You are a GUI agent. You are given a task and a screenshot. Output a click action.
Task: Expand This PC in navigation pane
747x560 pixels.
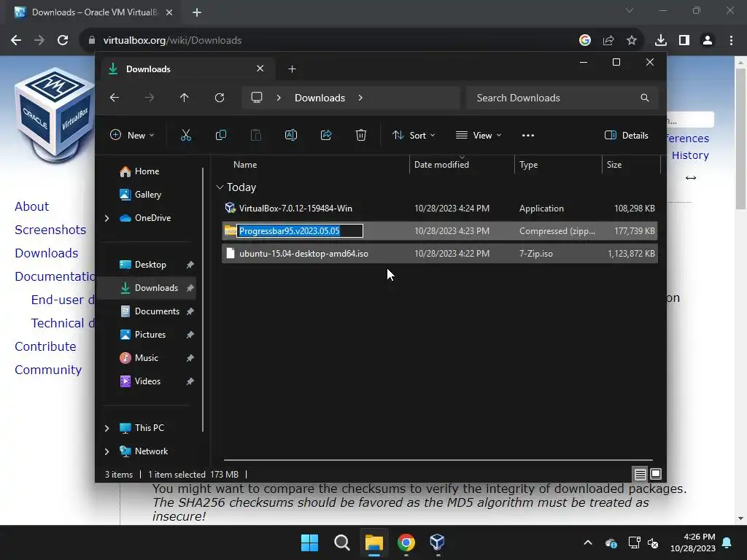click(107, 428)
